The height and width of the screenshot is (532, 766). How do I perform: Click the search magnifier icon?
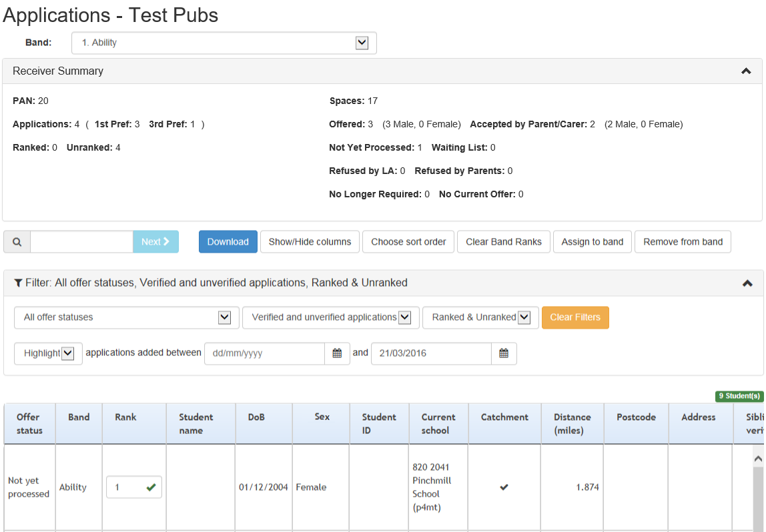pos(17,242)
